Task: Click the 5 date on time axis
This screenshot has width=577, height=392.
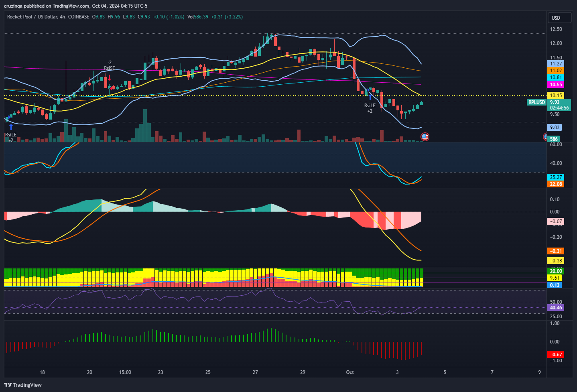Action: click(445, 372)
